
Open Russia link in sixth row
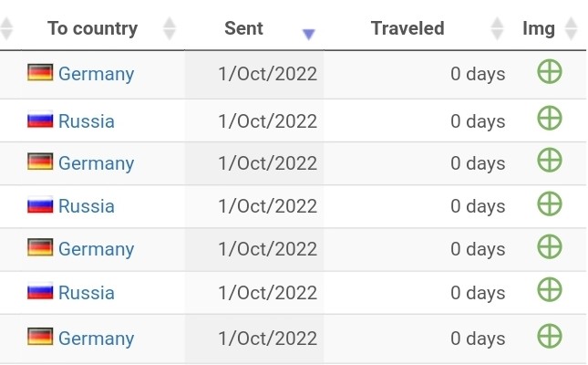pos(87,293)
